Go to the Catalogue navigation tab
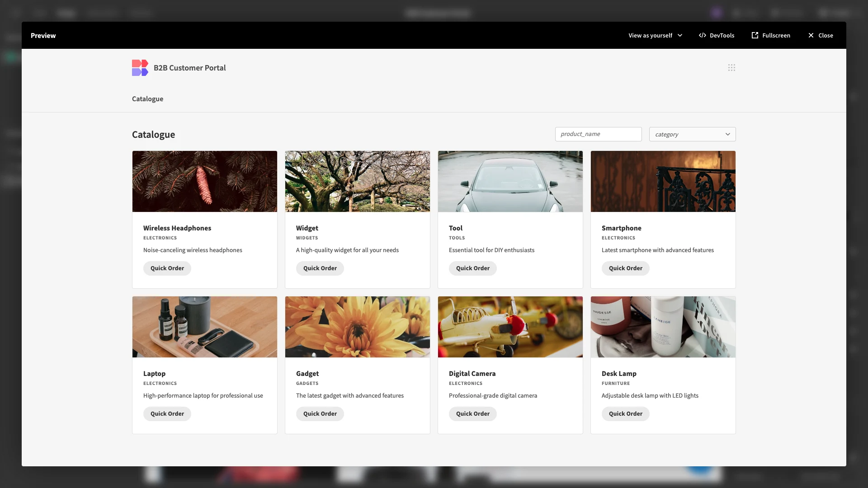 pyautogui.click(x=147, y=99)
